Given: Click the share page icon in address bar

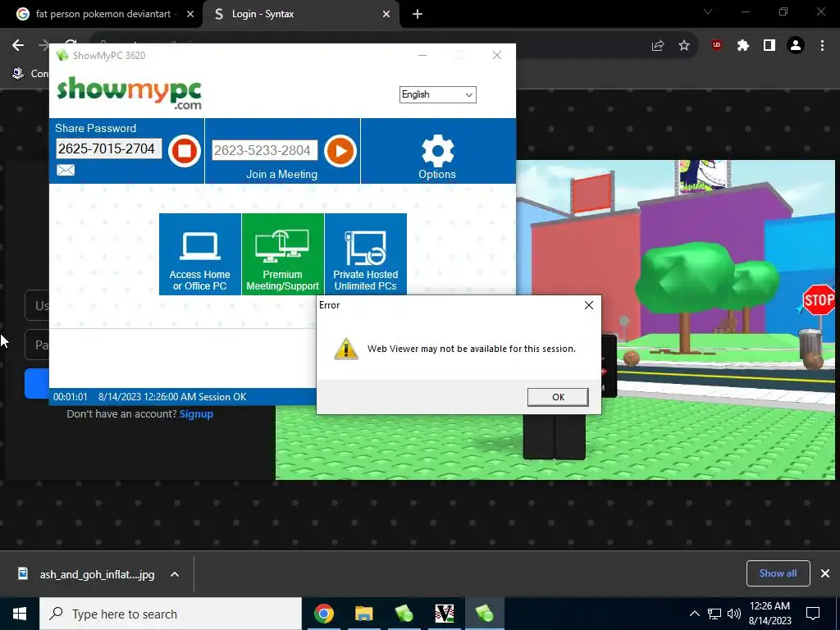Looking at the screenshot, I should pyautogui.click(x=658, y=46).
